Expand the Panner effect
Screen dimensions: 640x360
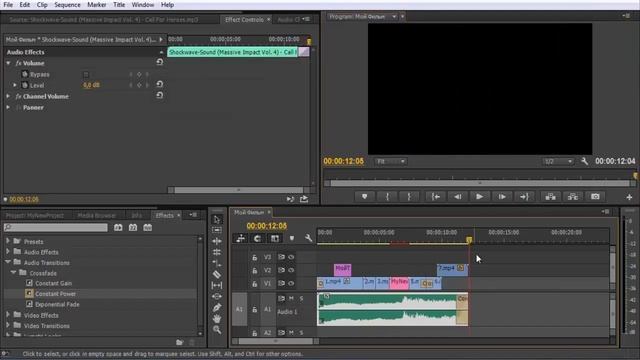pos(8,107)
